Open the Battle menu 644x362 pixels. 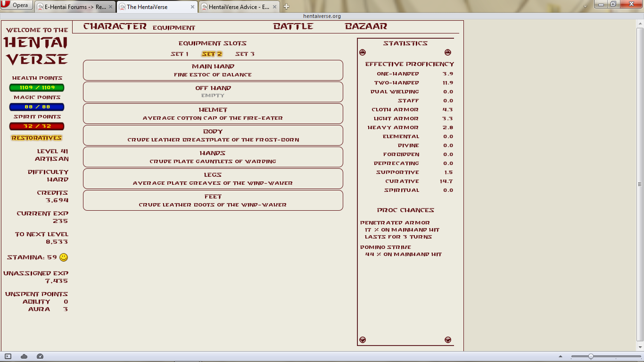(x=293, y=26)
